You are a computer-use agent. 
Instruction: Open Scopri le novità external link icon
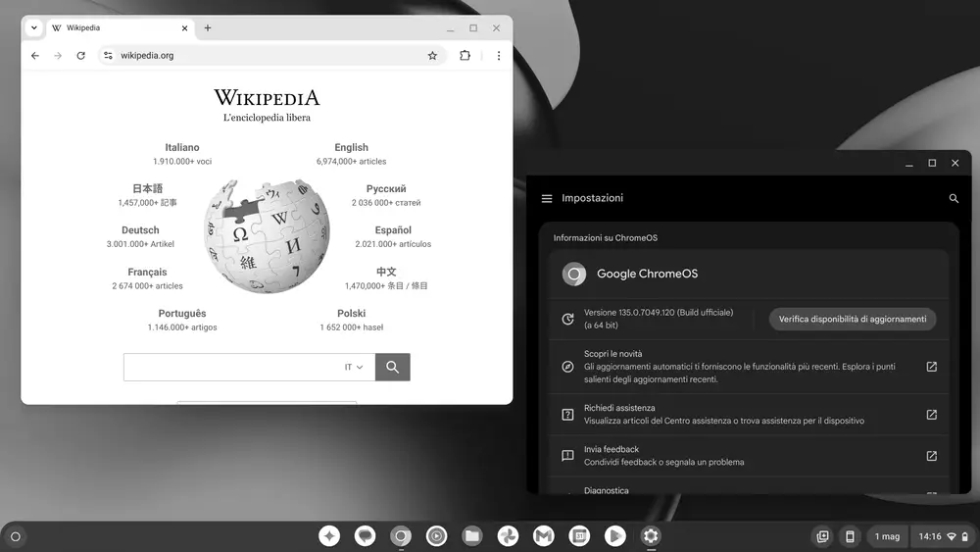click(x=931, y=367)
